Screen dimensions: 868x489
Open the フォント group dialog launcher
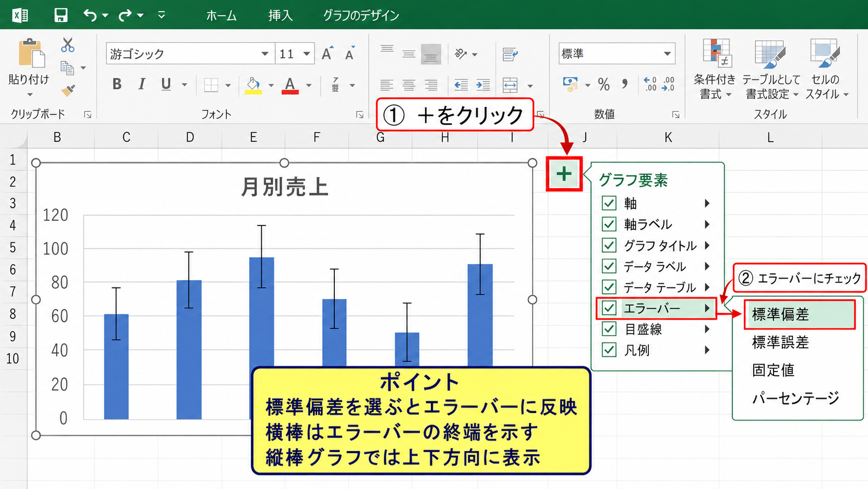(359, 115)
